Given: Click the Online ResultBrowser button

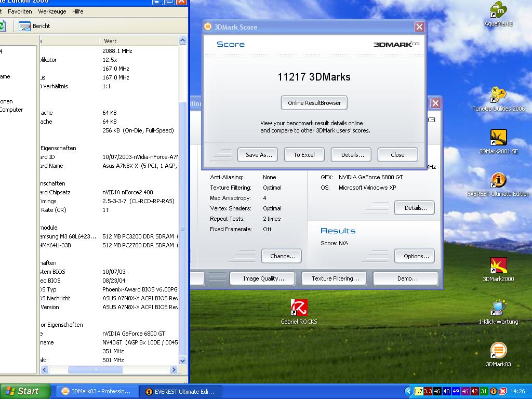Looking at the screenshot, I should 314,103.
